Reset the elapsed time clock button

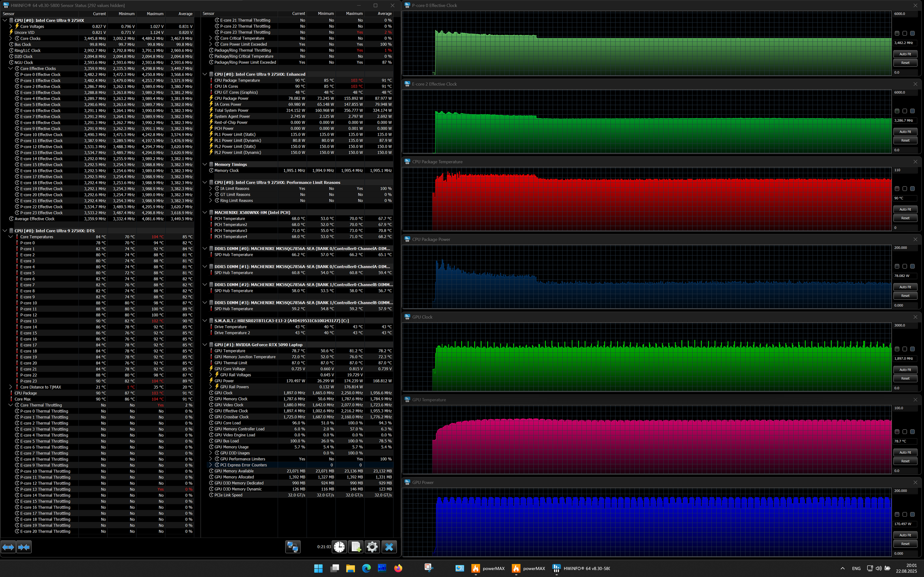point(339,547)
